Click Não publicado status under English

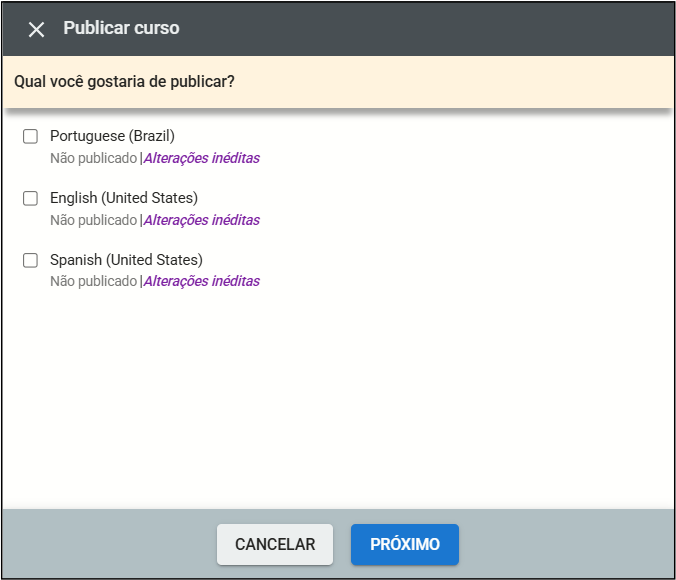[x=93, y=220]
